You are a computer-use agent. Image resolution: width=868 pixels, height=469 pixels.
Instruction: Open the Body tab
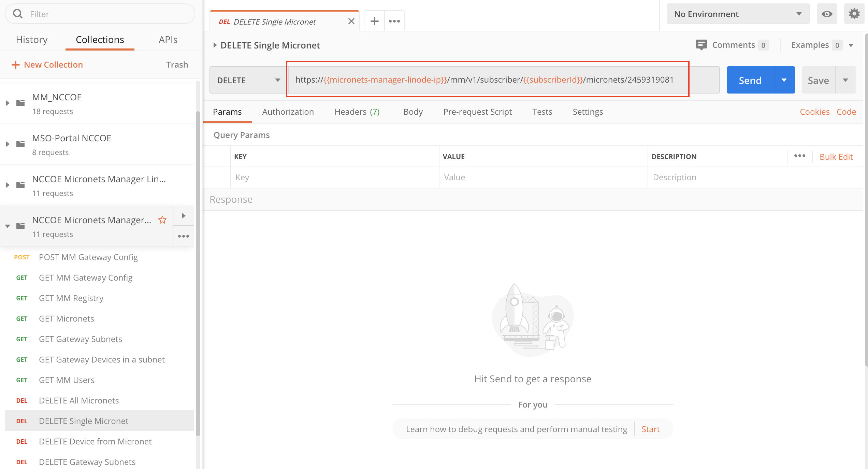coord(413,112)
